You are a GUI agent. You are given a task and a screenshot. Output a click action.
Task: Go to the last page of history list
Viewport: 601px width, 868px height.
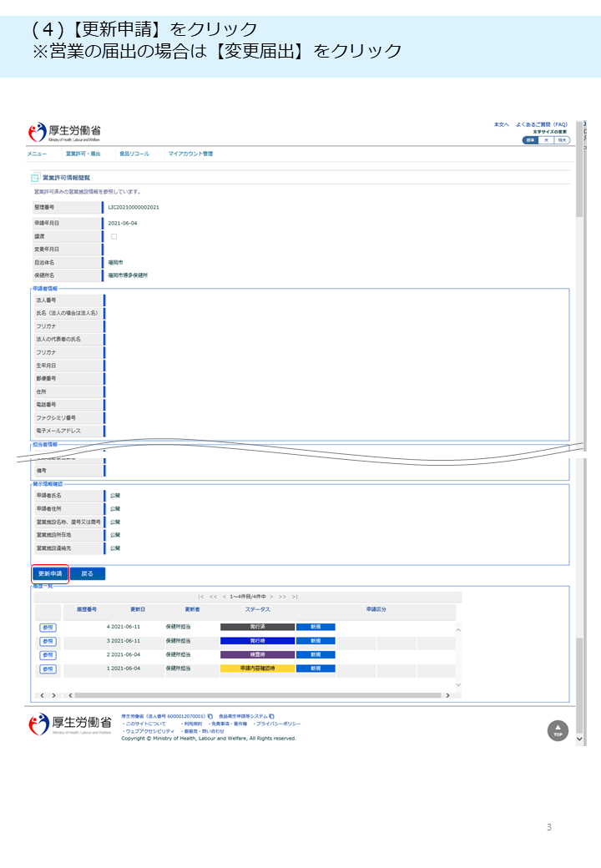click(295, 597)
